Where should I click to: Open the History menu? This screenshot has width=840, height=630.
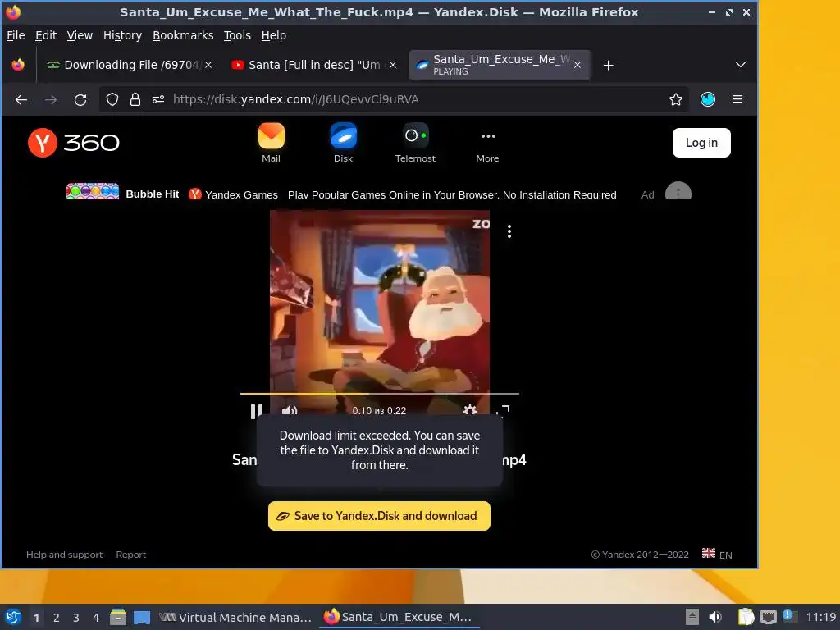pos(122,35)
